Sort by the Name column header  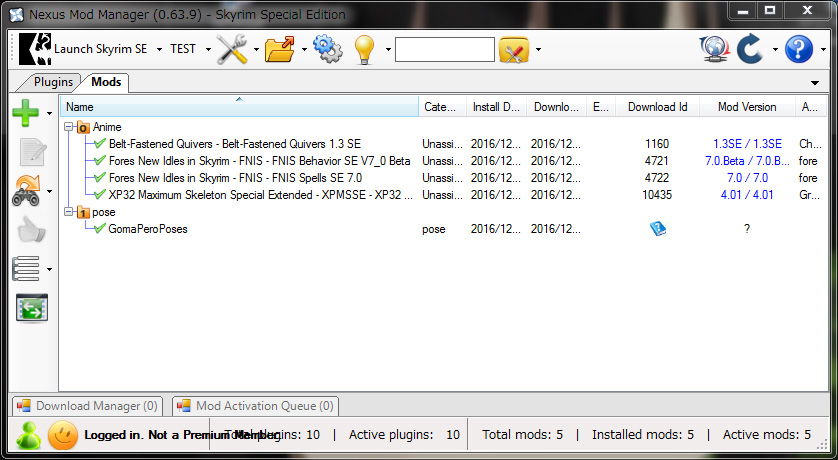point(239,107)
